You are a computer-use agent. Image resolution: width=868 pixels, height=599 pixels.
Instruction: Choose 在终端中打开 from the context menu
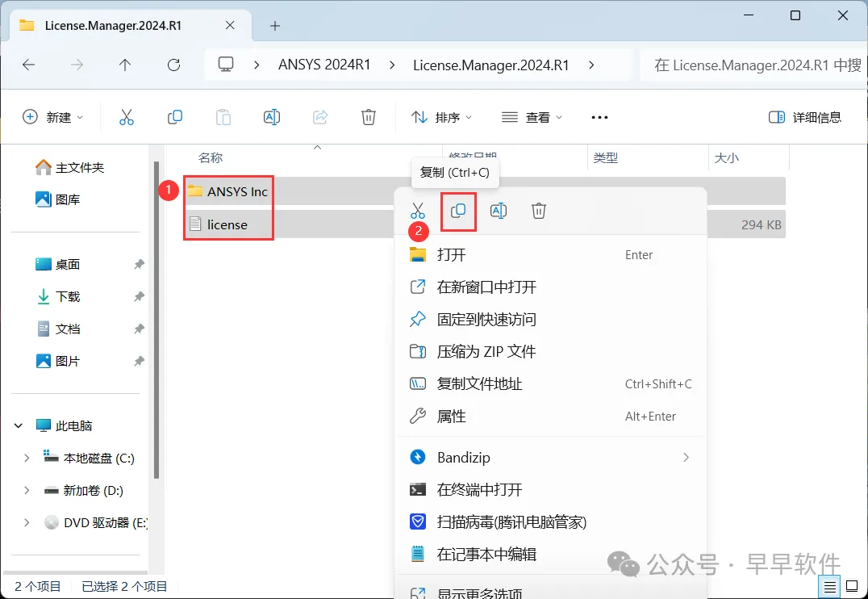click(x=551, y=489)
